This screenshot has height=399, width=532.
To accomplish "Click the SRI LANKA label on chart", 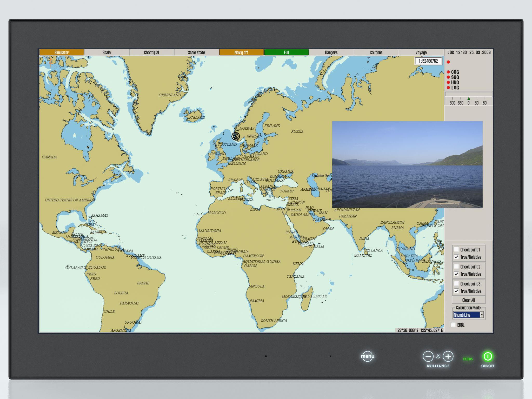I will (374, 250).
